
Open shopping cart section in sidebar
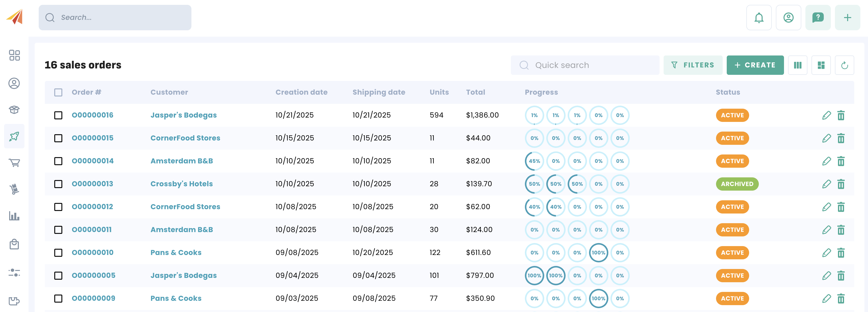click(14, 163)
